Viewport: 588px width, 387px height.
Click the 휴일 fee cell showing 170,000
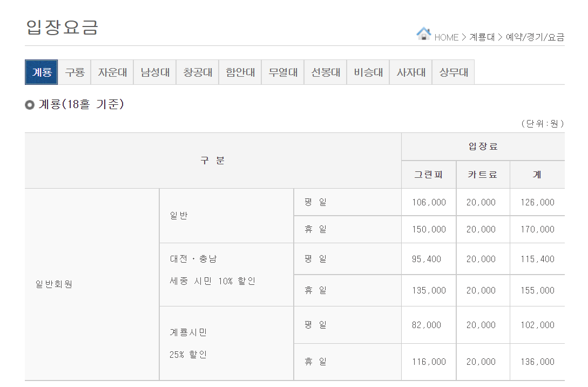pyautogui.click(x=537, y=229)
